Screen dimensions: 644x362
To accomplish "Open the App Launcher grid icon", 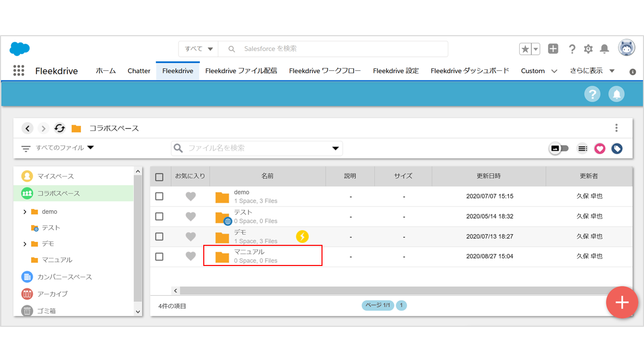I will tap(19, 70).
